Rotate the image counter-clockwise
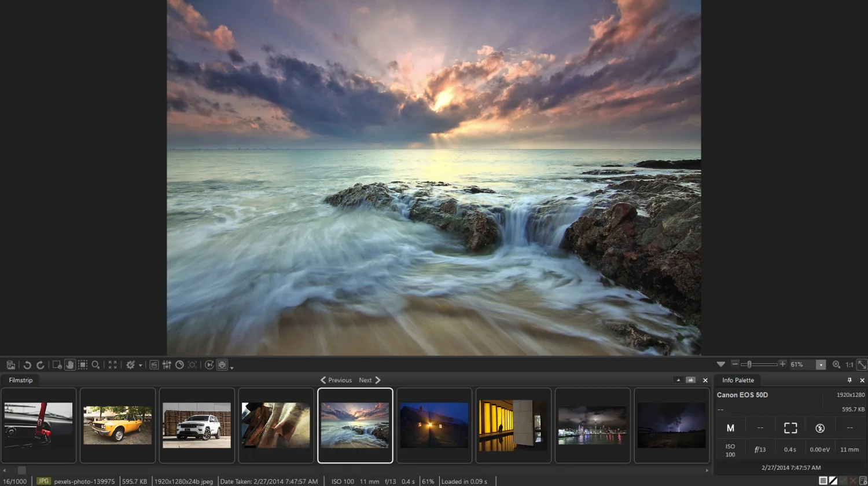Image resolution: width=868 pixels, height=486 pixels. (27, 365)
